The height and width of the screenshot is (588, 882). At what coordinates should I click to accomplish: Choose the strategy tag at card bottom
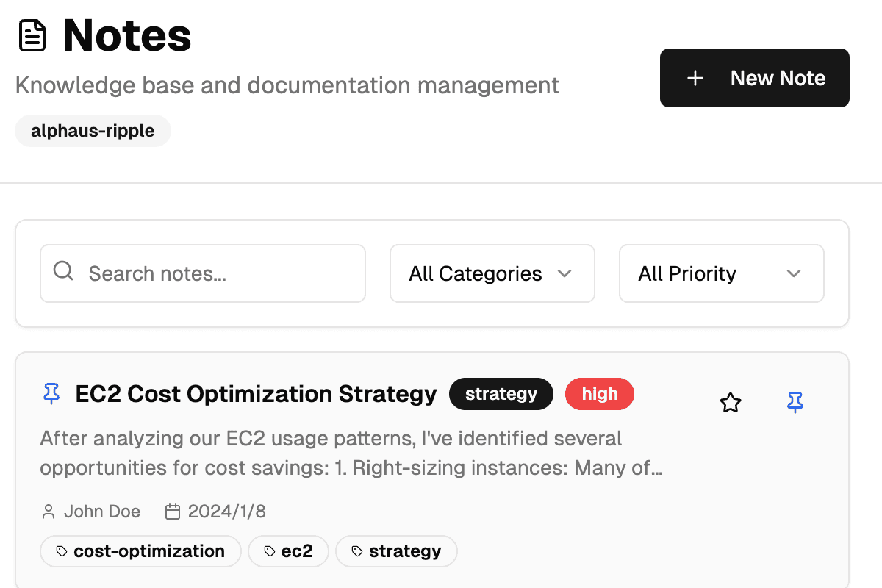(x=396, y=551)
